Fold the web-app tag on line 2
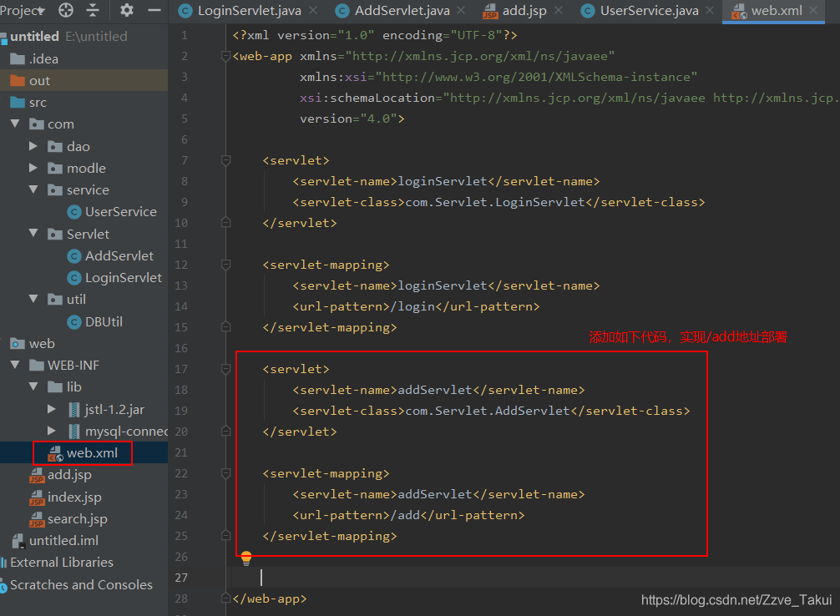840x616 pixels. point(225,56)
